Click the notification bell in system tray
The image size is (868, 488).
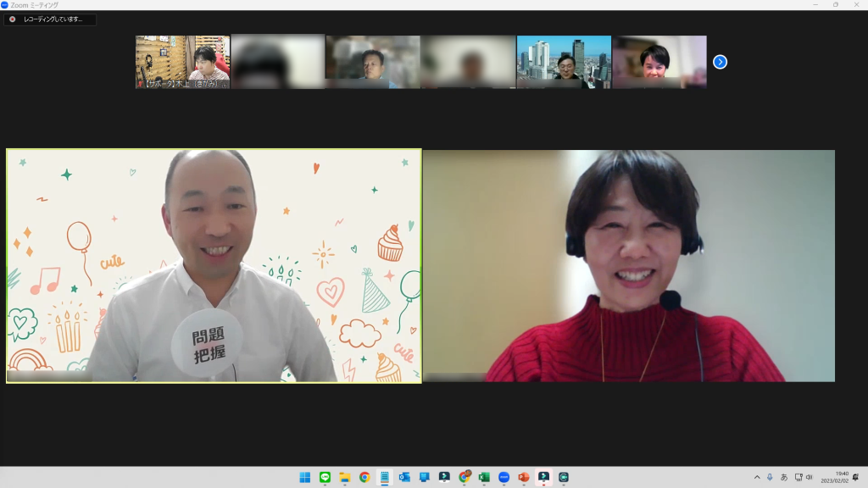tap(856, 477)
